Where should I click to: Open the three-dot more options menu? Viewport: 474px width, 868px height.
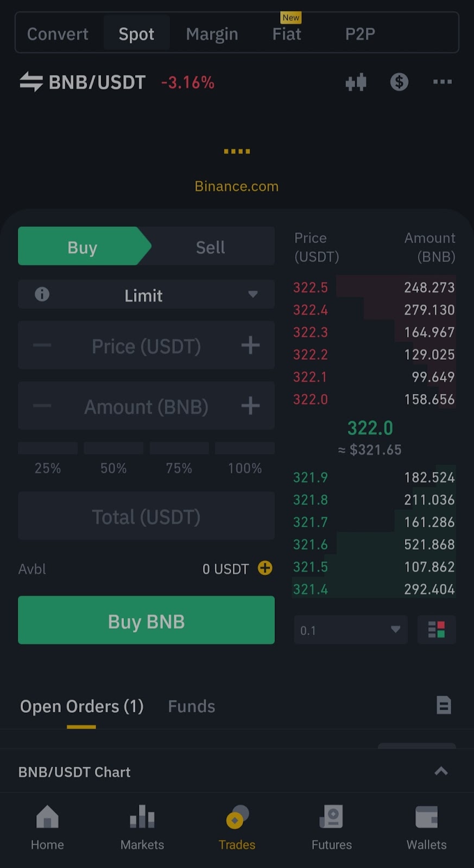tap(442, 82)
